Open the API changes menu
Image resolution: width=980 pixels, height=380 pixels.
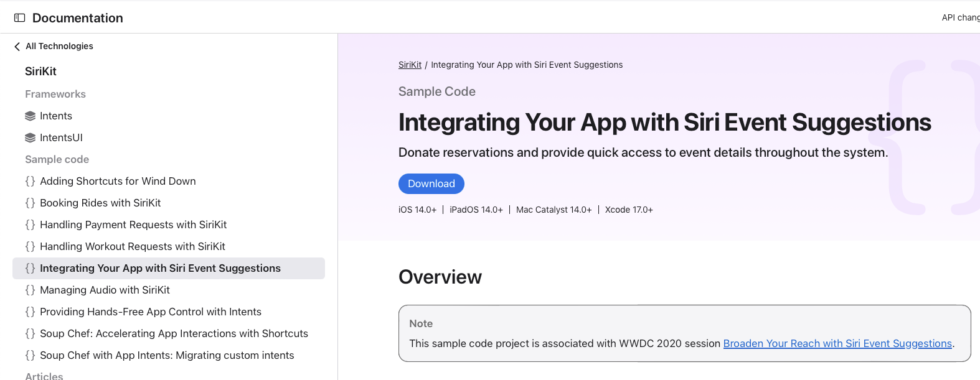pos(960,18)
